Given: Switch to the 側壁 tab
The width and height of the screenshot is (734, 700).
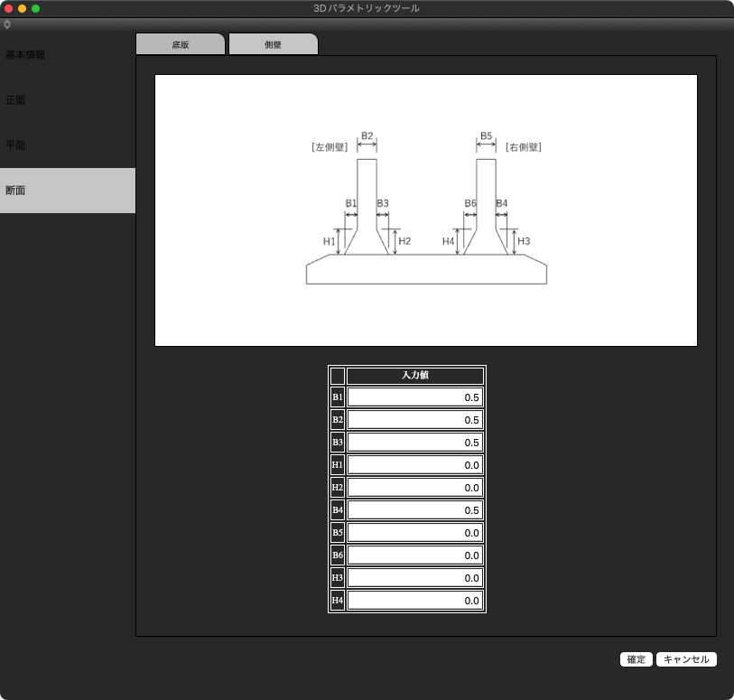Looking at the screenshot, I should pyautogui.click(x=273, y=44).
